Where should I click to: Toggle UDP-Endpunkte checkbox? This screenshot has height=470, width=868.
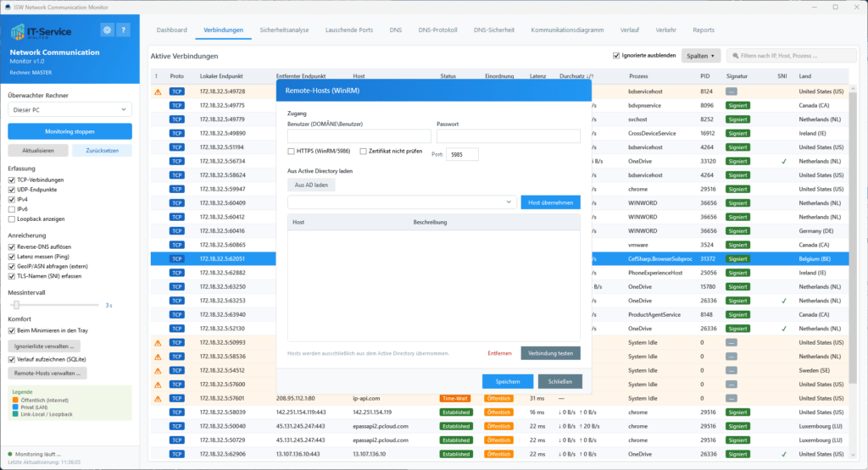(12, 191)
